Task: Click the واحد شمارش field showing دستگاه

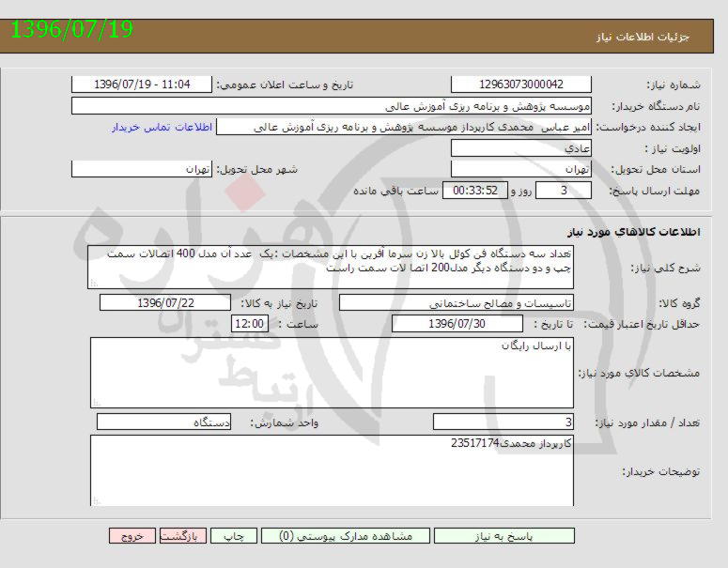Action: 163,422
